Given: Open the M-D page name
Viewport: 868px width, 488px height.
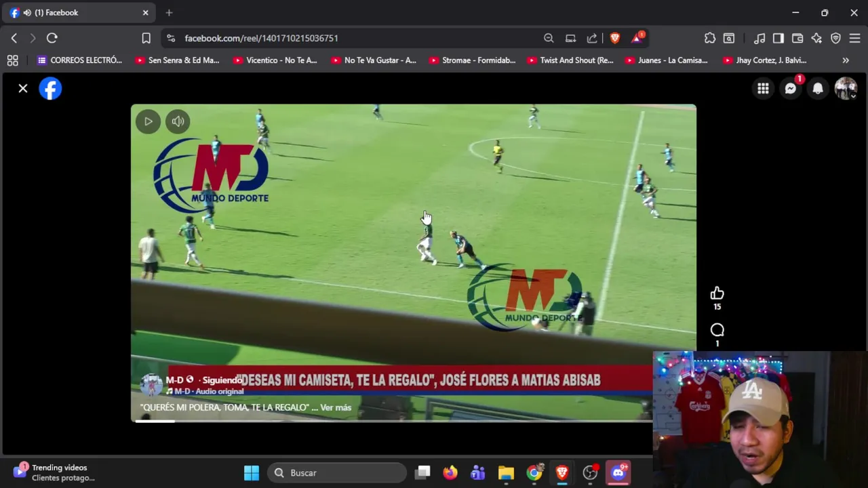Looking at the screenshot, I should [175, 380].
